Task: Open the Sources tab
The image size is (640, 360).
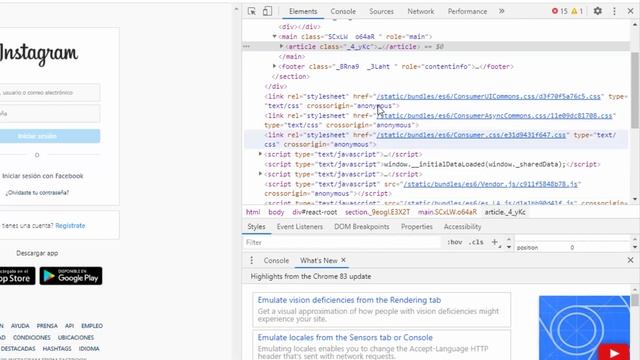Action: tap(381, 11)
